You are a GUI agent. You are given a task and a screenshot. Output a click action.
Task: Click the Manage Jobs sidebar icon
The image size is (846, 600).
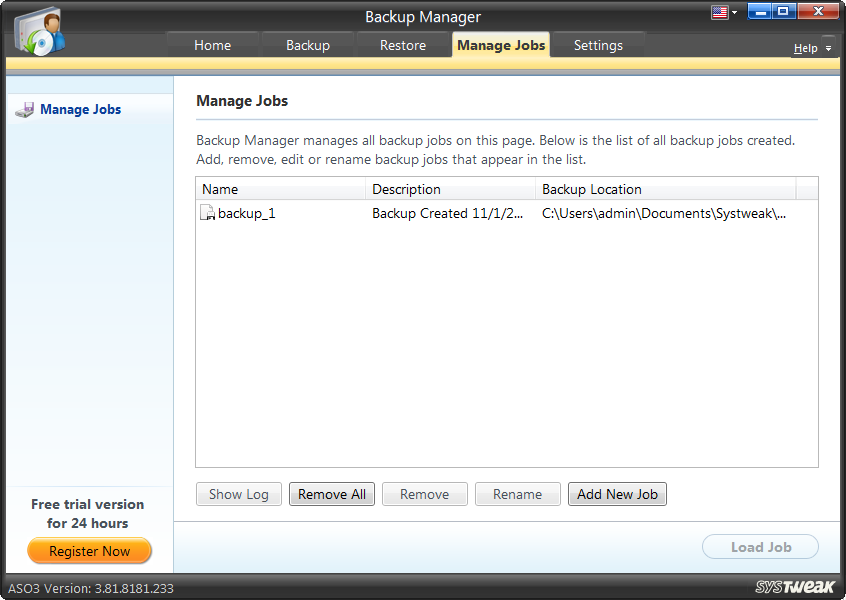click(24, 109)
